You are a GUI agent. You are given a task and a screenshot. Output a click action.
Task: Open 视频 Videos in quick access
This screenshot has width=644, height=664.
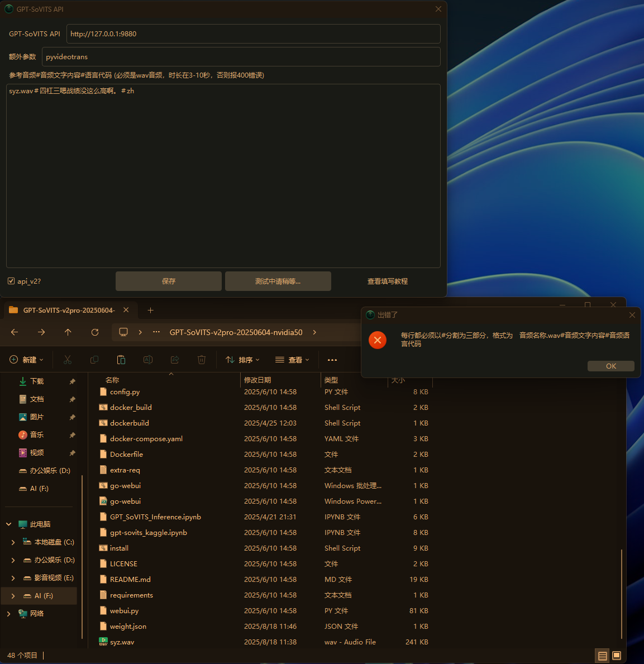pyautogui.click(x=37, y=452)
